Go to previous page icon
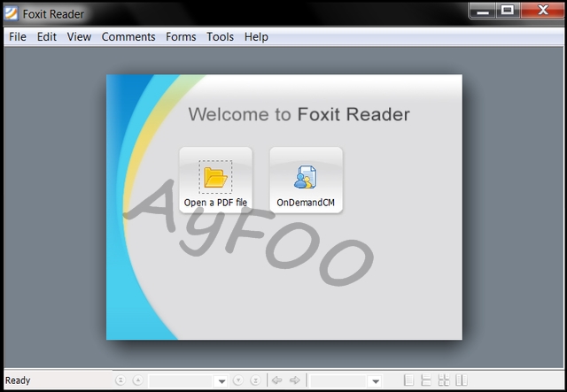 [x=138, y=380]
